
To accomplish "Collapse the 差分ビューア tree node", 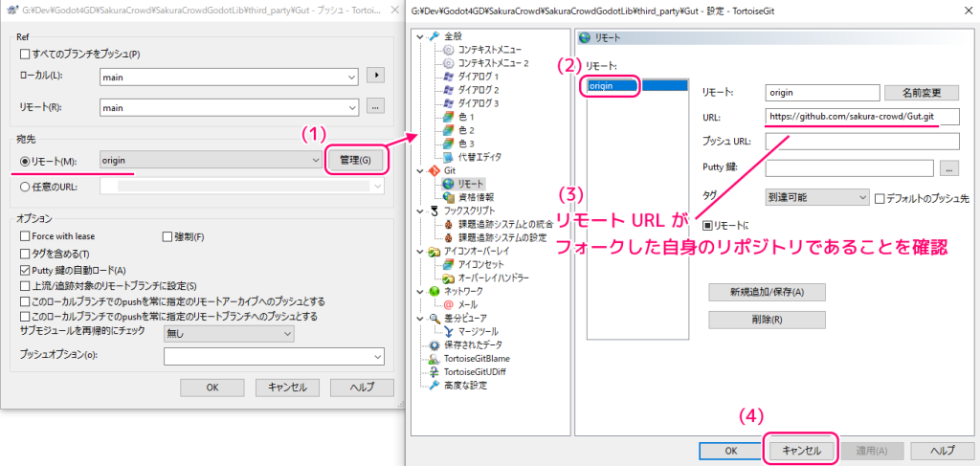I will [419, 318].
